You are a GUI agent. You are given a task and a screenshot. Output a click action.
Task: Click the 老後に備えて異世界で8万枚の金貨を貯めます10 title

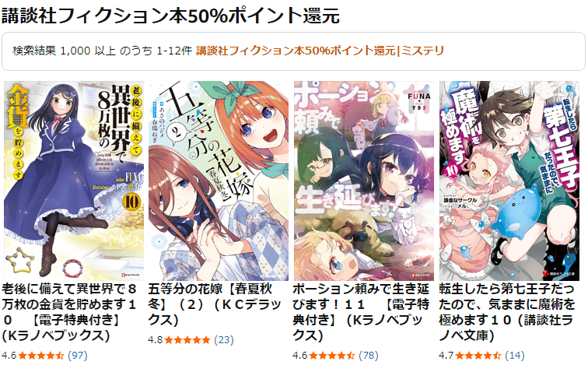tap(69, 312)
